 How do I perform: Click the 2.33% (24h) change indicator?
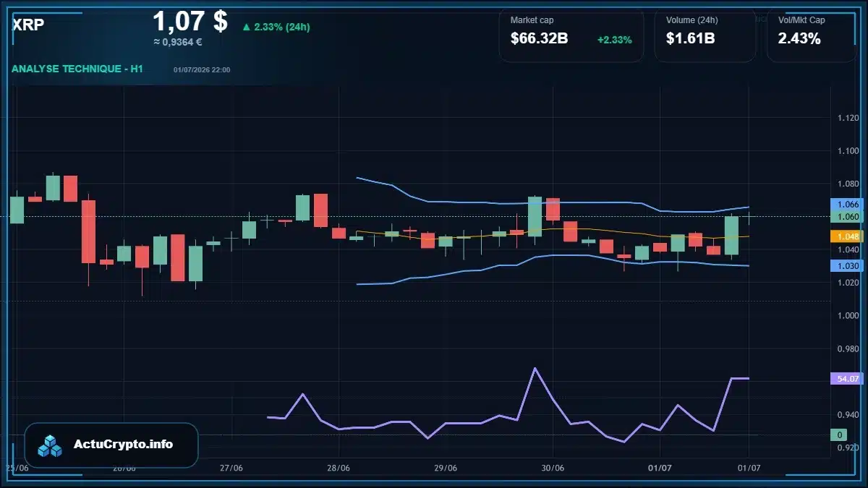point(276,27)
